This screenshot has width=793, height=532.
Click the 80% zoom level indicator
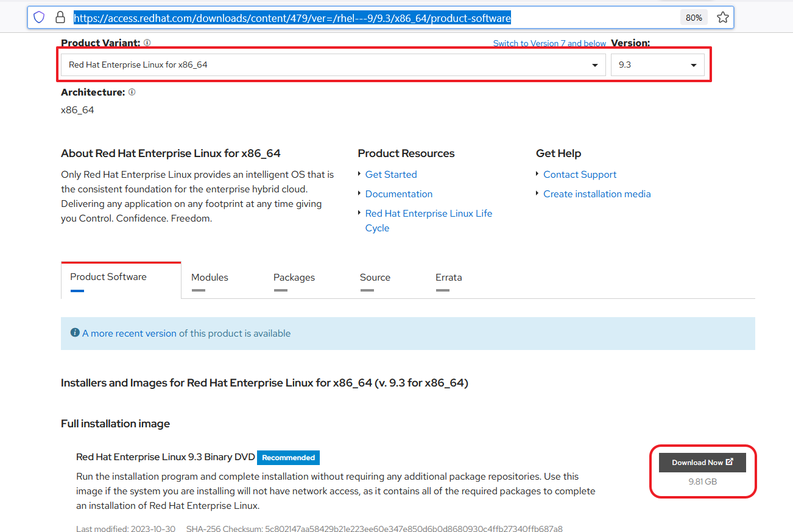click(x=694, y=18)
